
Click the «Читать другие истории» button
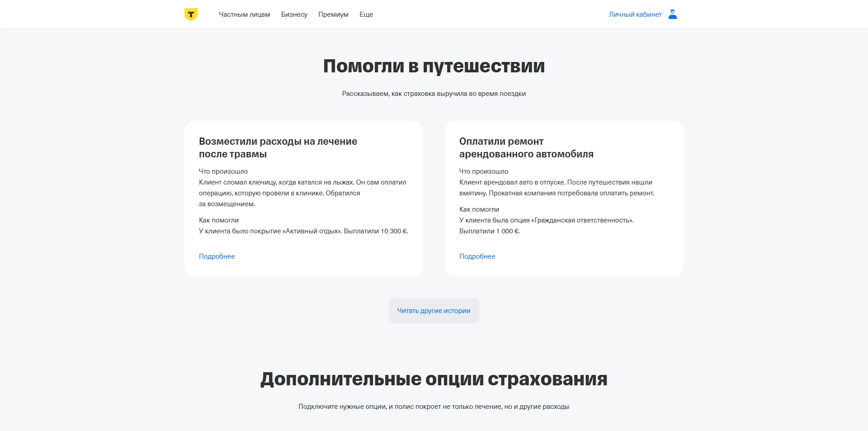click(433, 310)
